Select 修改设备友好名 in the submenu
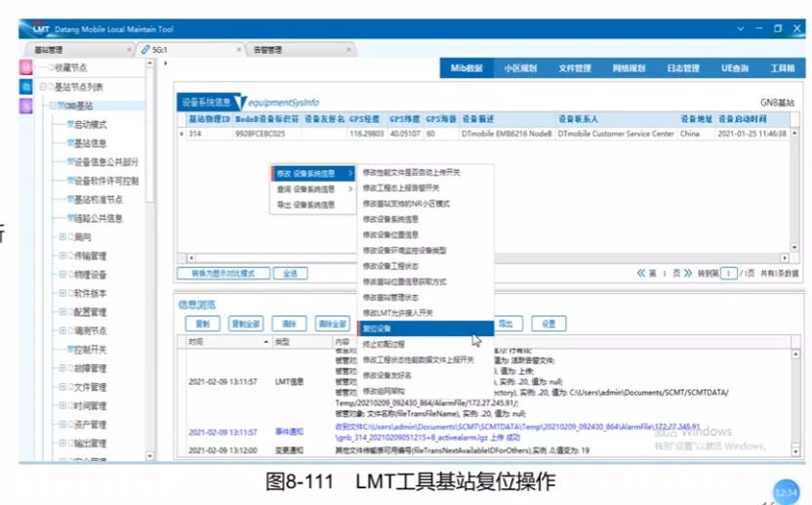Screen dimensions: 812x505 (x=426, y=375)
